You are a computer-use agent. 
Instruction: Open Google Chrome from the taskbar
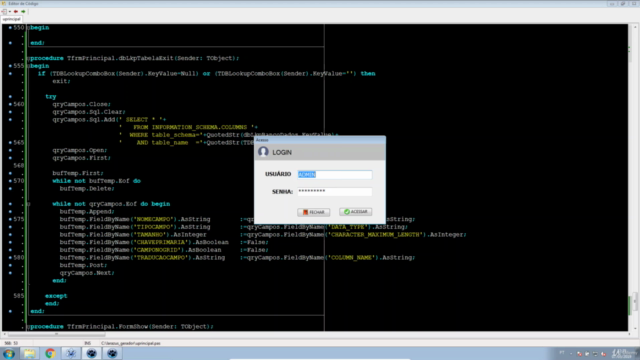click(50, 353)
